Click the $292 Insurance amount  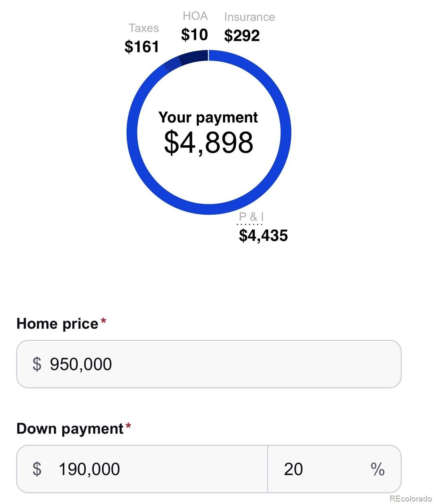tap(242, 36)
